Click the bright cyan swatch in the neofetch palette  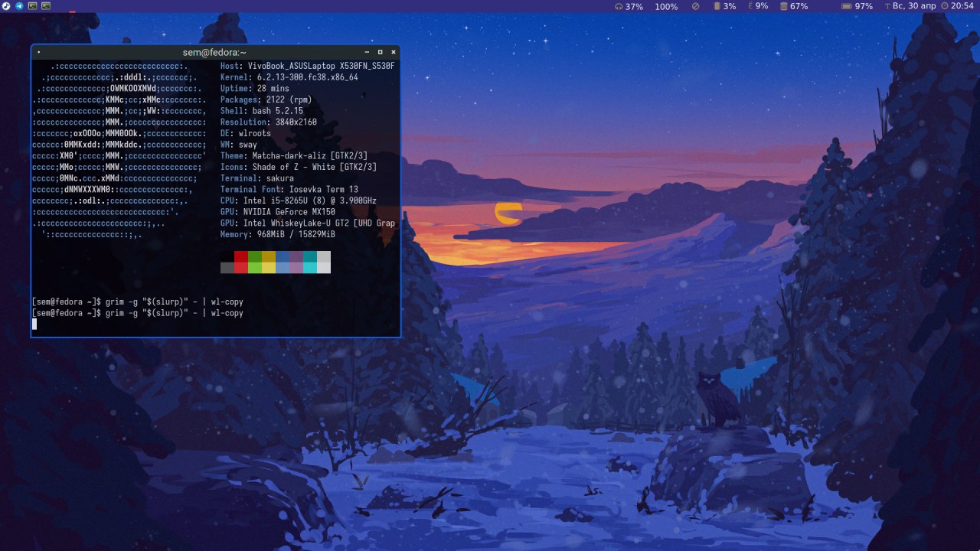[310, 267]
